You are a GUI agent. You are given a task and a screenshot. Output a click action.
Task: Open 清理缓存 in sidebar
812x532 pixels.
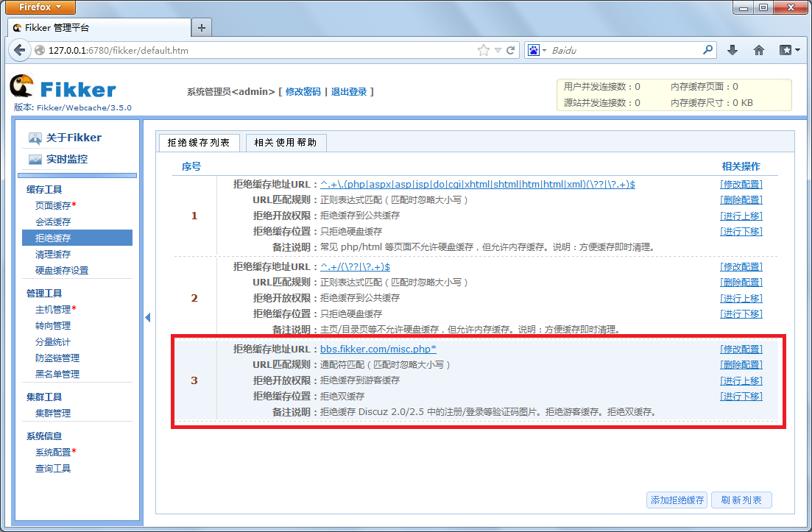tap(53, 254)
